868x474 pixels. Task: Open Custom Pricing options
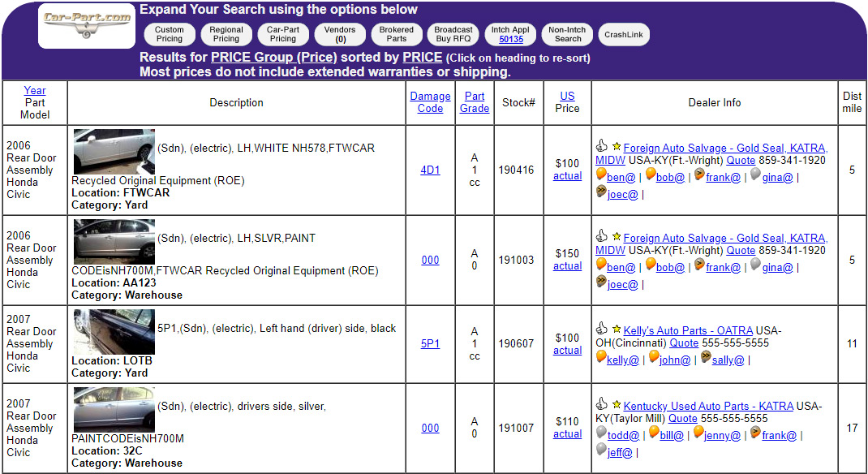pos(170,34)
